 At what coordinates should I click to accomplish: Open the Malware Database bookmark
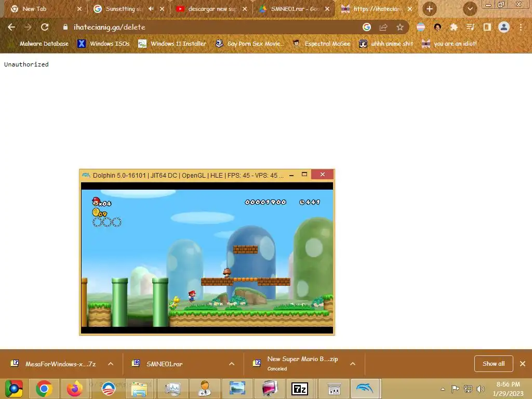(x=39, y=44)
